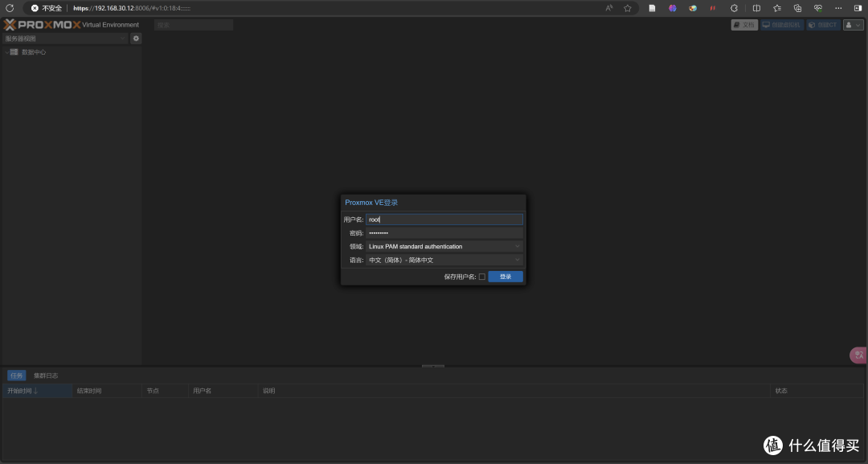Click the purple brain extension icon

coord(673,8)
